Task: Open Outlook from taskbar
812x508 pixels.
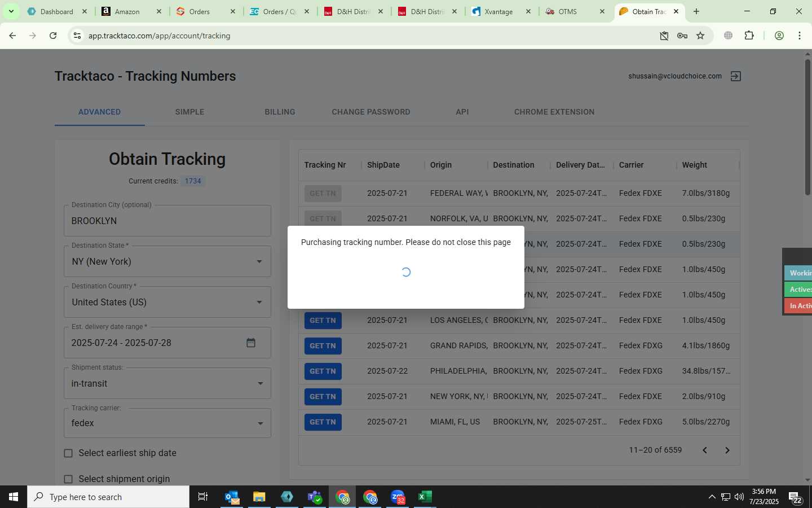Action: (232, 497)
